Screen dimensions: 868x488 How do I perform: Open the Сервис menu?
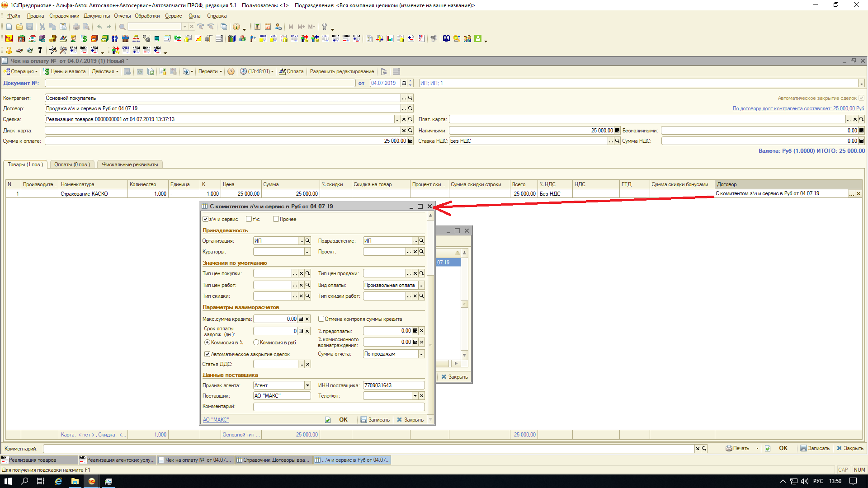click(173, 16)
